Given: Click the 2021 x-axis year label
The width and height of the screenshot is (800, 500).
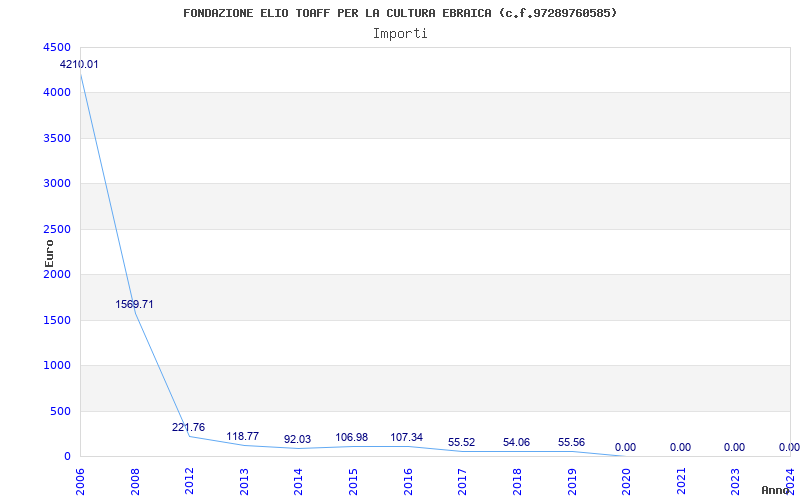Looking at the screenshot, I should 681,482.
